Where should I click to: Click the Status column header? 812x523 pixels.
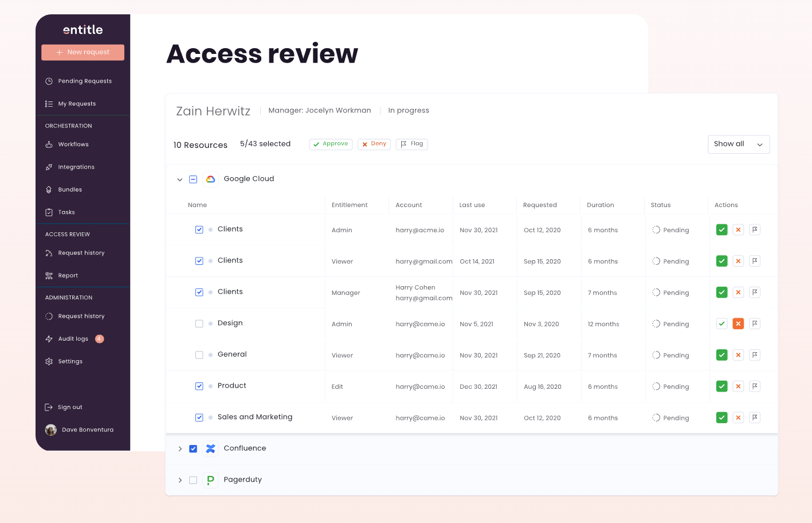661,205
